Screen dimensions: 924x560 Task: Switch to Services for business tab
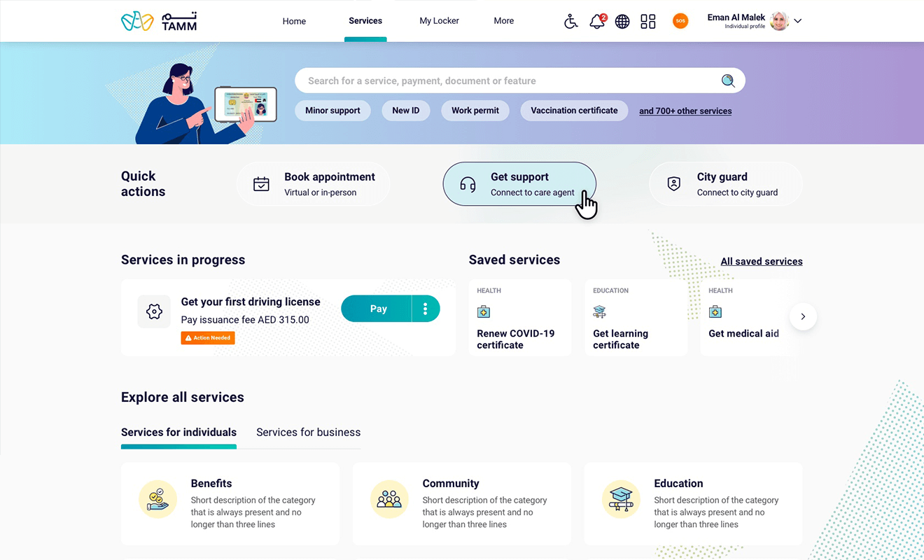click(x=308, y=433)
